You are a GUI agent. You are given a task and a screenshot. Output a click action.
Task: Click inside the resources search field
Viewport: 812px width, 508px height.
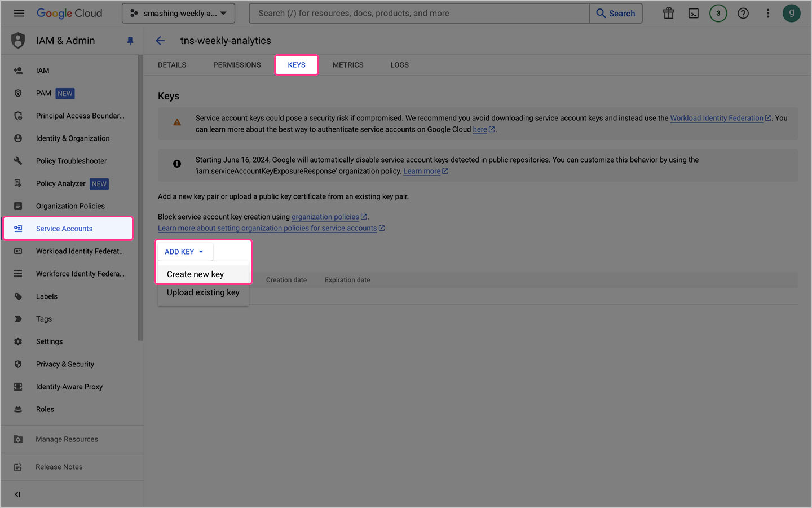(x=417, y=13)
